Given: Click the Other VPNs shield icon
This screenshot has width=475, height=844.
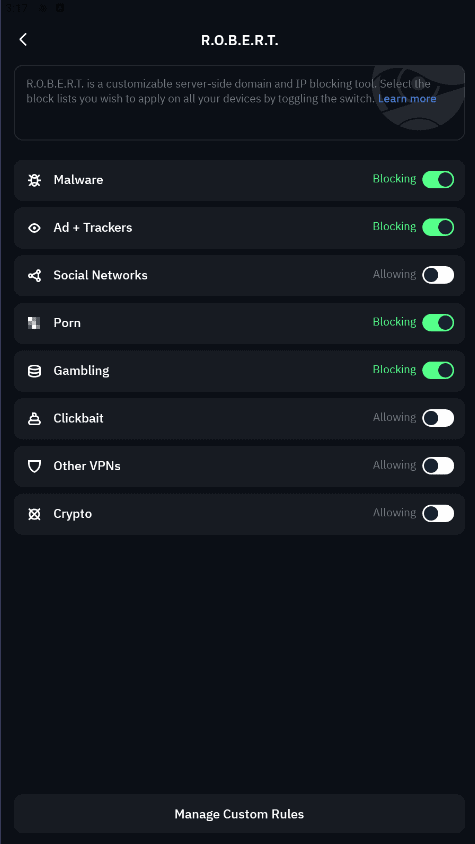Looking at the screenshot, I should point(34,466).
